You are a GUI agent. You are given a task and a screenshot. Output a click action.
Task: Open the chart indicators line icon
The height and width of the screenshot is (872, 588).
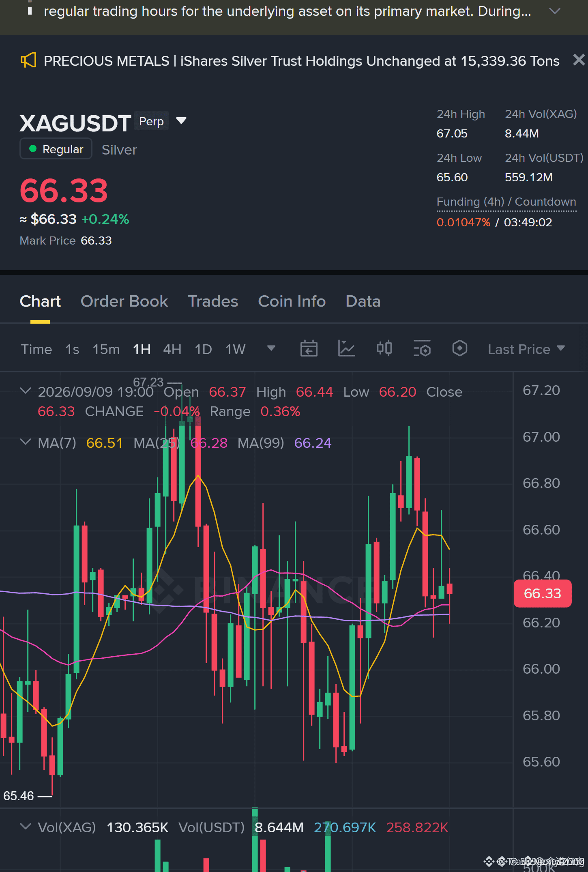[346, 349]
